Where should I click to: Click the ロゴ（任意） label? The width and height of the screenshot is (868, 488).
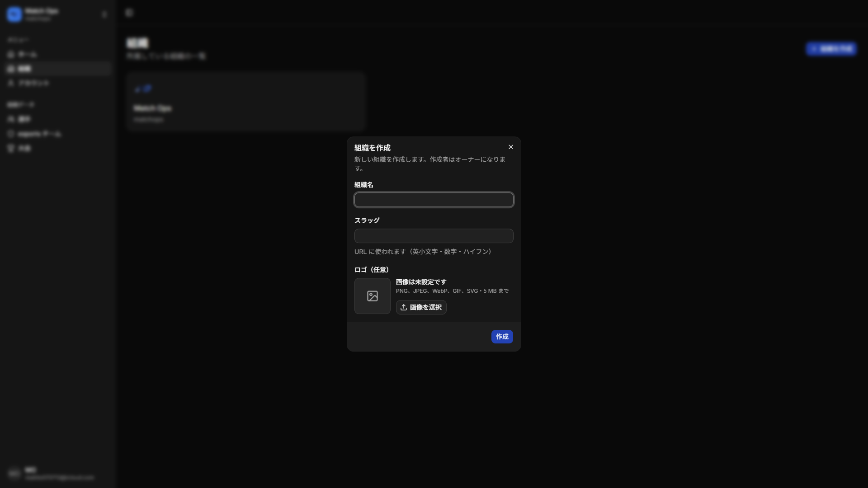pyautogui.click(x=372, y=270)
